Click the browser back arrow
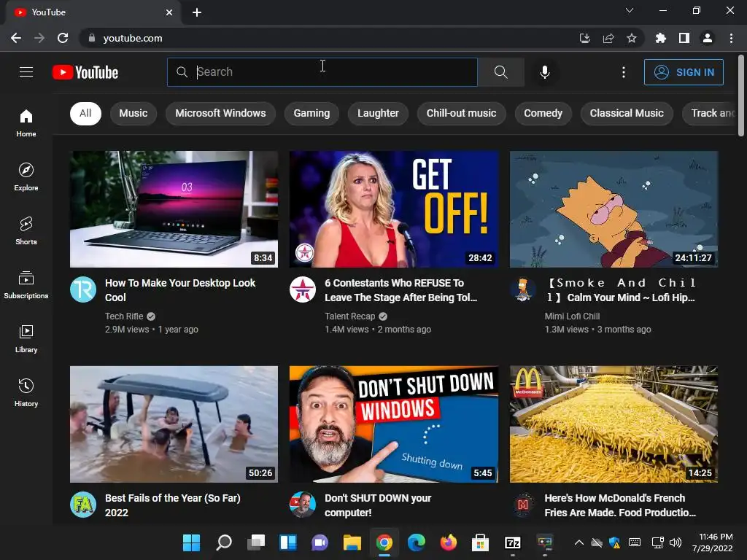This screenshot has width=747, height=560. click(x=16, y=38)
